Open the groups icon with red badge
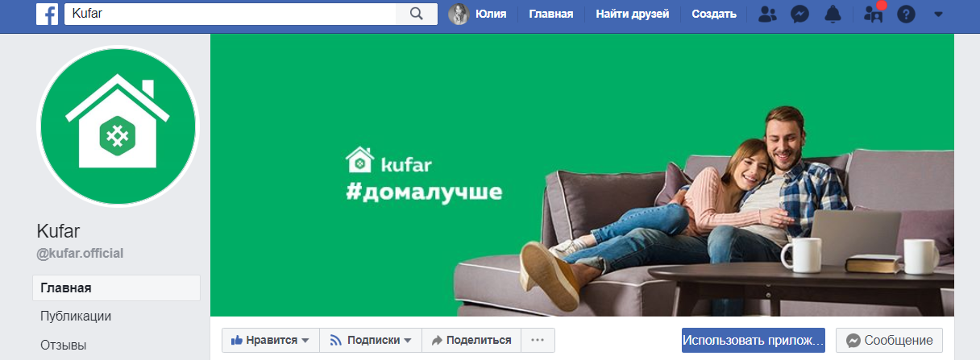980x360 pixels. point(873,14)
